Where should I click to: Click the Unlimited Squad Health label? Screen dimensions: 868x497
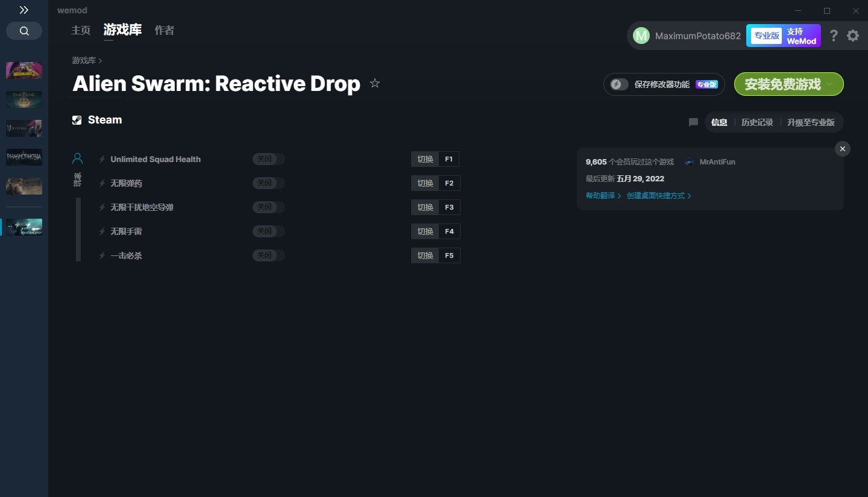pyautogui.click(x=156, y=159)
